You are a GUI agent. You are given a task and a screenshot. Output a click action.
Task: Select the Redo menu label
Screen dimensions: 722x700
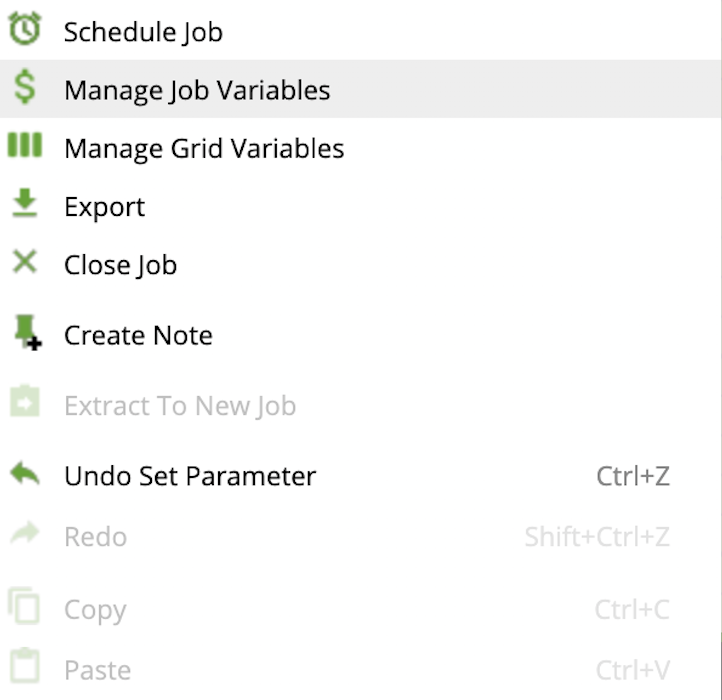pos(95,537)
